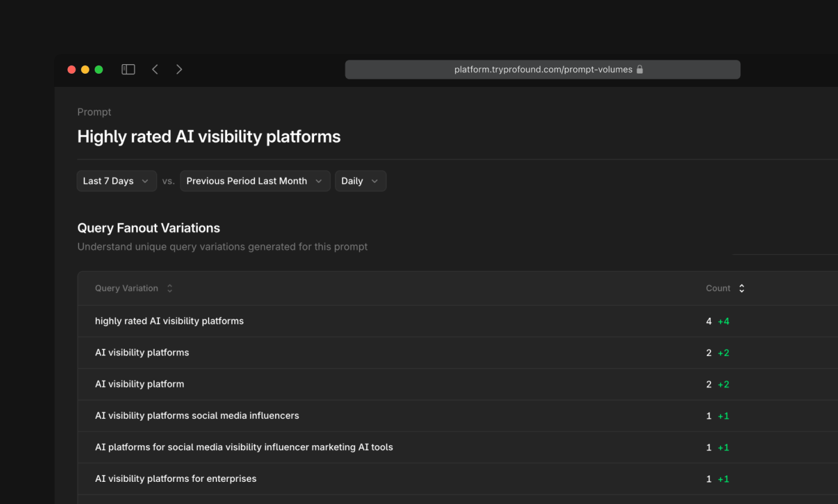Go back with the left chevron

(155, 70)
